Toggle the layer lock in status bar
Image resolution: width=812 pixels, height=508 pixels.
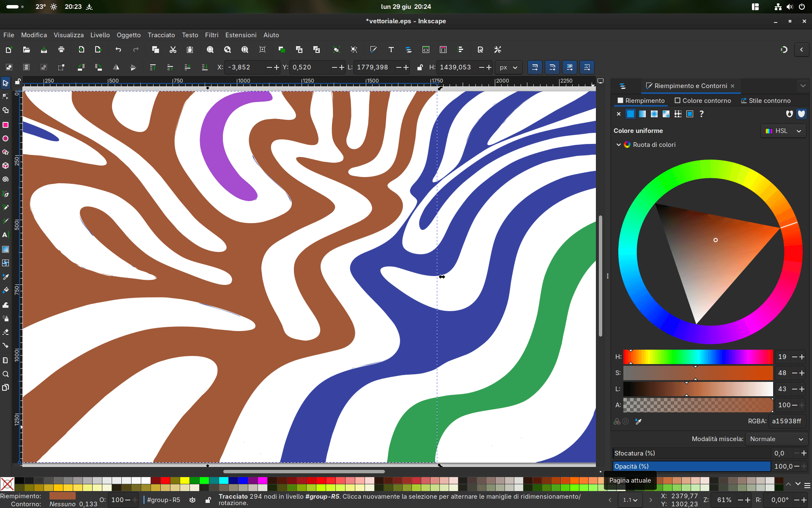coord(208,500)
